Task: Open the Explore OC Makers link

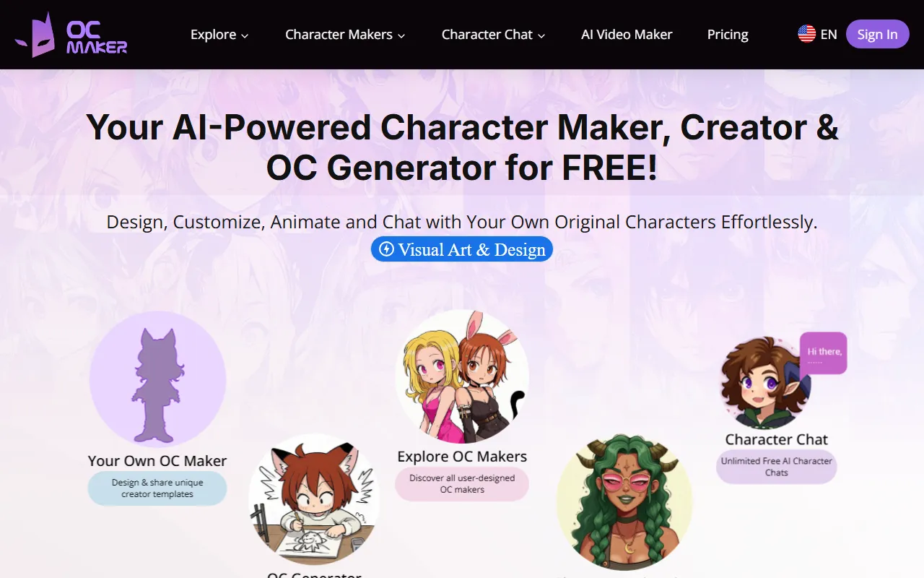Action: pos(462,457)
